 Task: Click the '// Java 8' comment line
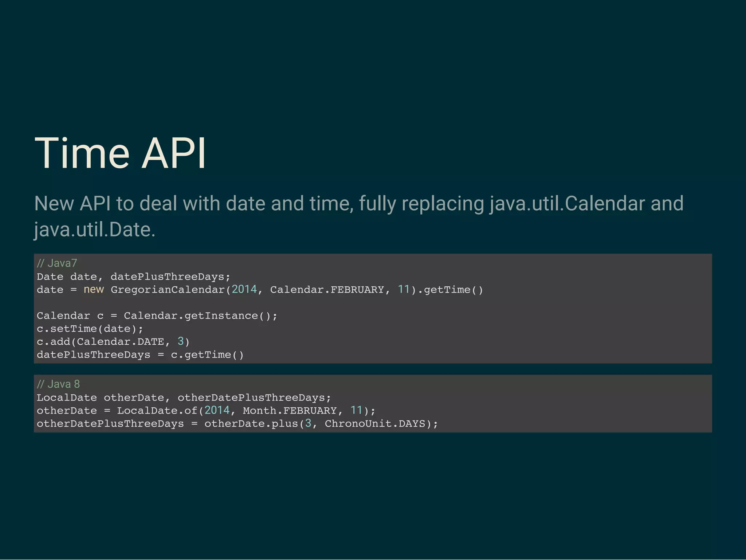[58, 384]
